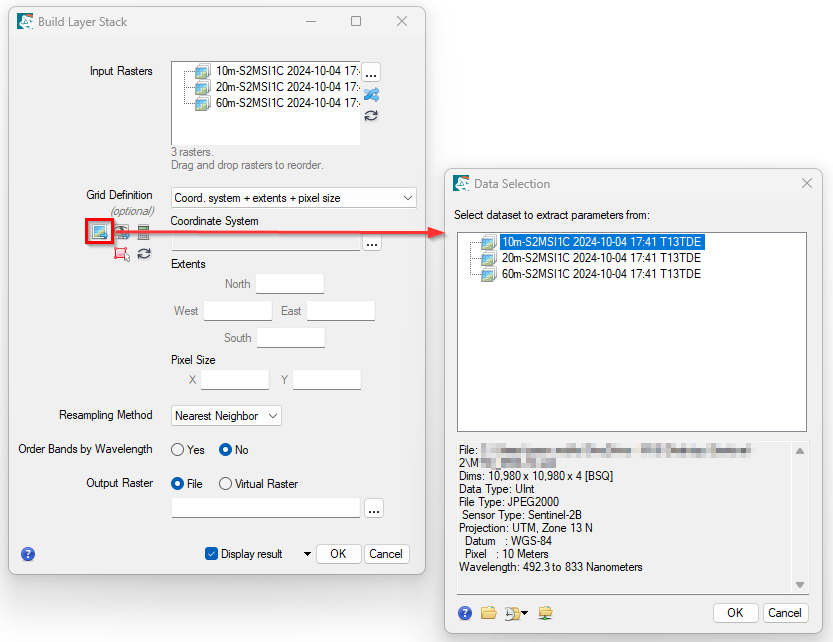Click the red rectangle select-extent icon
833x642 pixels.
(x=122, y=254)
